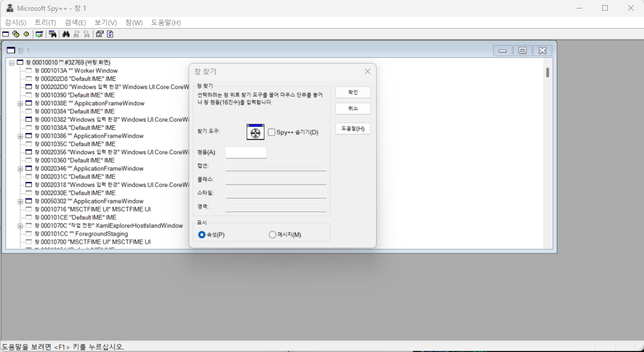Click the Properties toolbar icon
This screenshot has height=352, width=644.
(x=99, y=34)
